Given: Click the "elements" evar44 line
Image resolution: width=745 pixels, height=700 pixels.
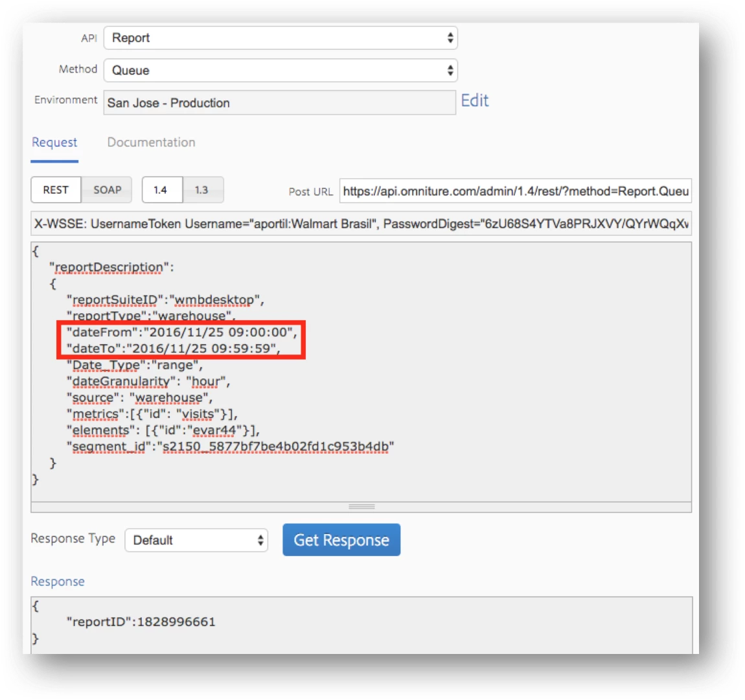Looking at the screenshot, I should coord(163,430).
